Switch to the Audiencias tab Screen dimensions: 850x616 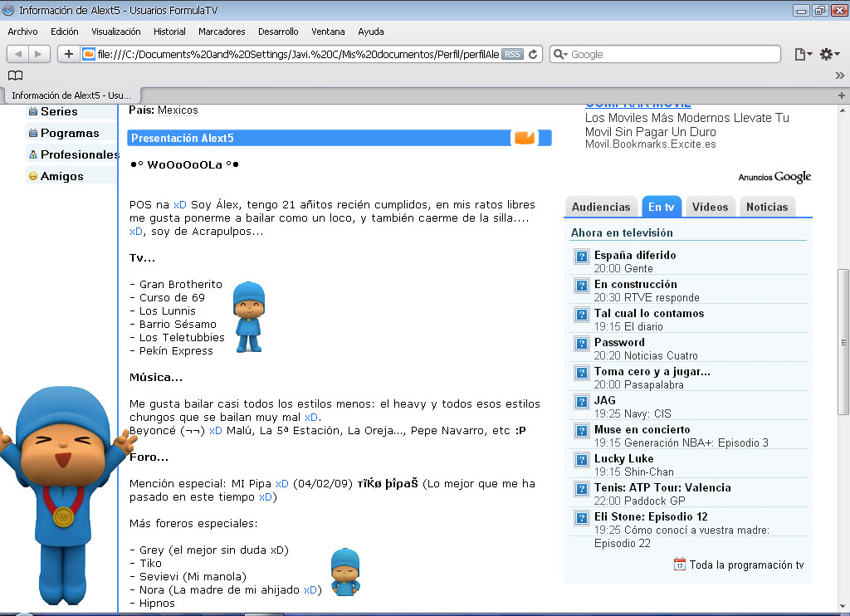(601, 207)
